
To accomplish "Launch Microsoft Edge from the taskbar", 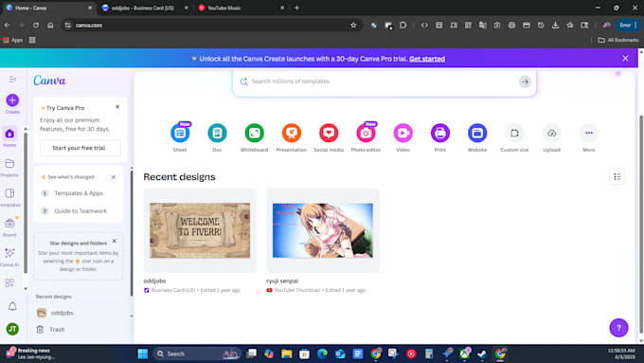I will tap(322, 354).
